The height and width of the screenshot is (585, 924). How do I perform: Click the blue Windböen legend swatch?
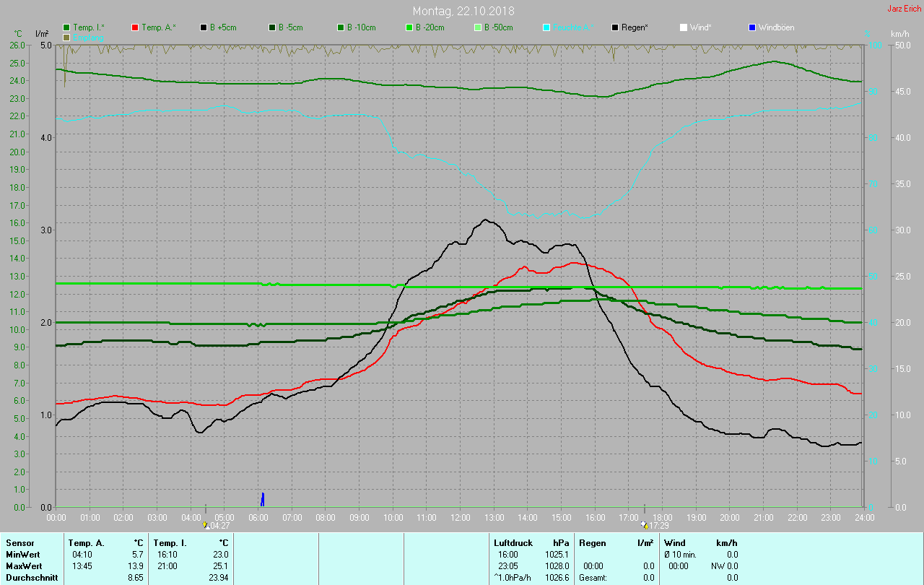[751, 27]
